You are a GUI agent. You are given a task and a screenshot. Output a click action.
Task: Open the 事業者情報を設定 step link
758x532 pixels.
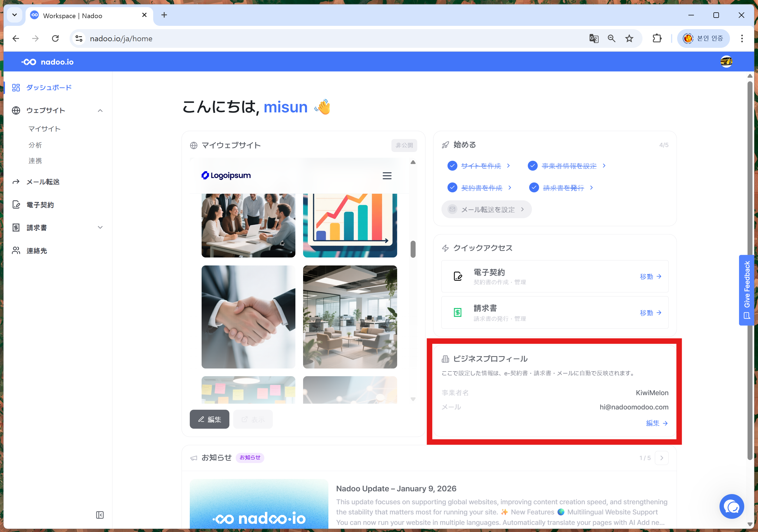(x=569, y=166)
